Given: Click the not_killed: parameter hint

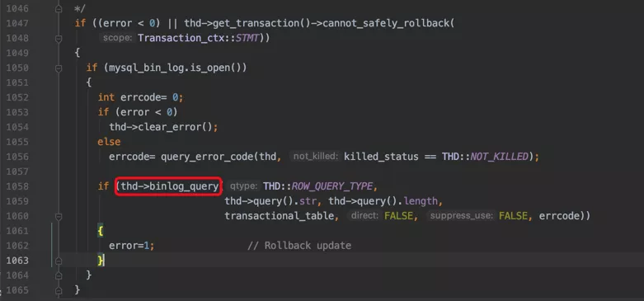Looking at the screenshot, I should click(316, 157).
